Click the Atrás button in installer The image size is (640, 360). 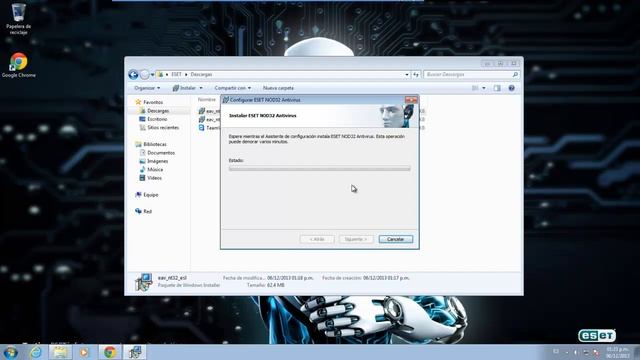click(x=317, y=239)
